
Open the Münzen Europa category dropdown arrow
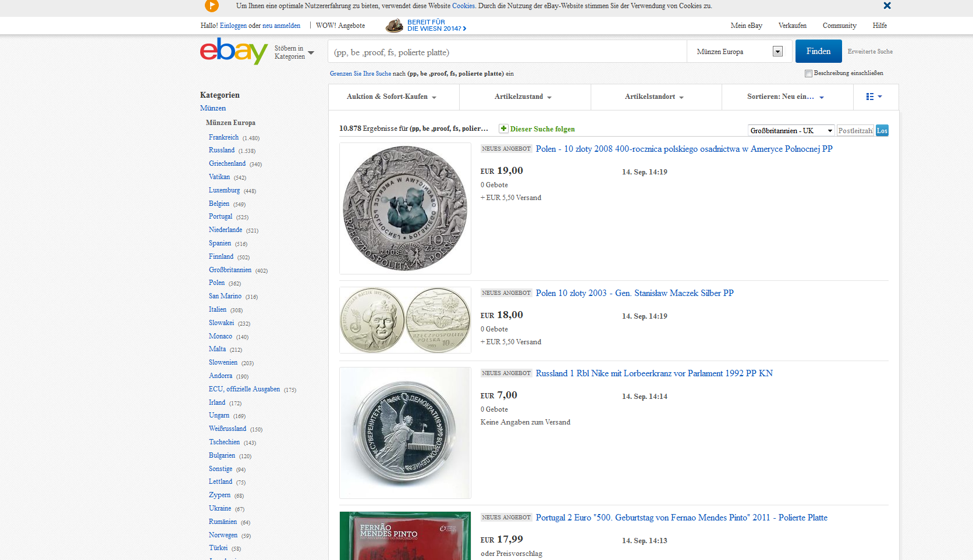pos(777,52)
